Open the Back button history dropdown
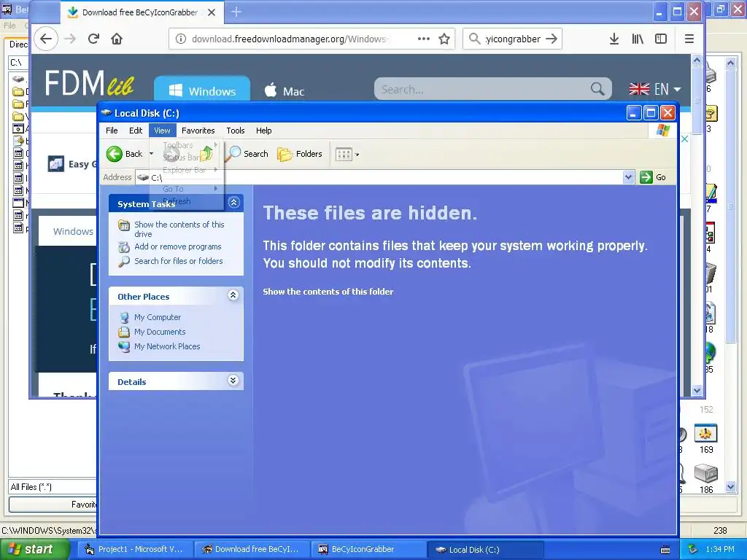This screenshot has height=560, width=747. click(151, 154)
